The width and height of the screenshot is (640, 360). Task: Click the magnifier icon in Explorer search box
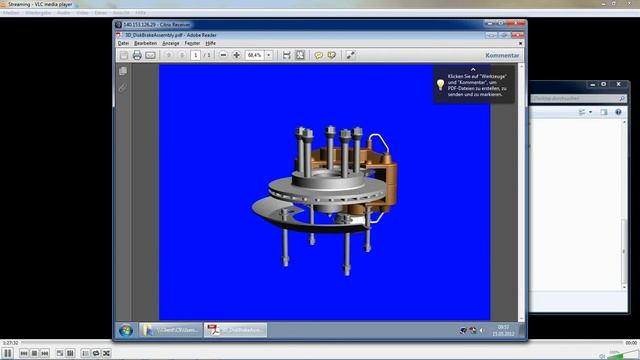tap(622, 98)
